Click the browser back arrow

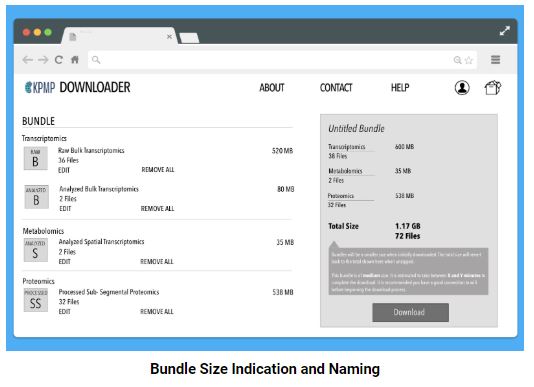tap(28, 60)
